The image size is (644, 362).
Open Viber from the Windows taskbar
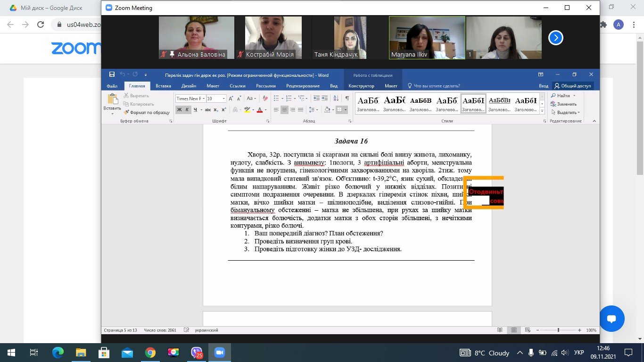197,353
